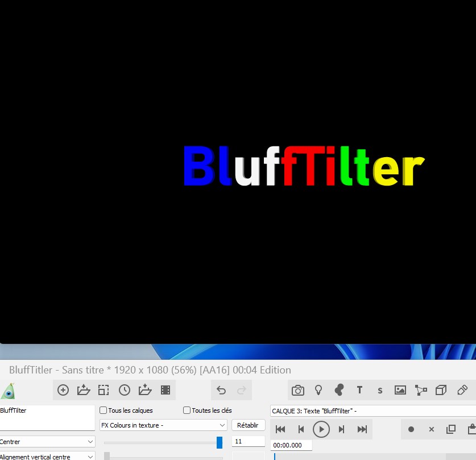Jump to the last key
The width and height of the screenshot is (476, 460).
coord(362,429)
